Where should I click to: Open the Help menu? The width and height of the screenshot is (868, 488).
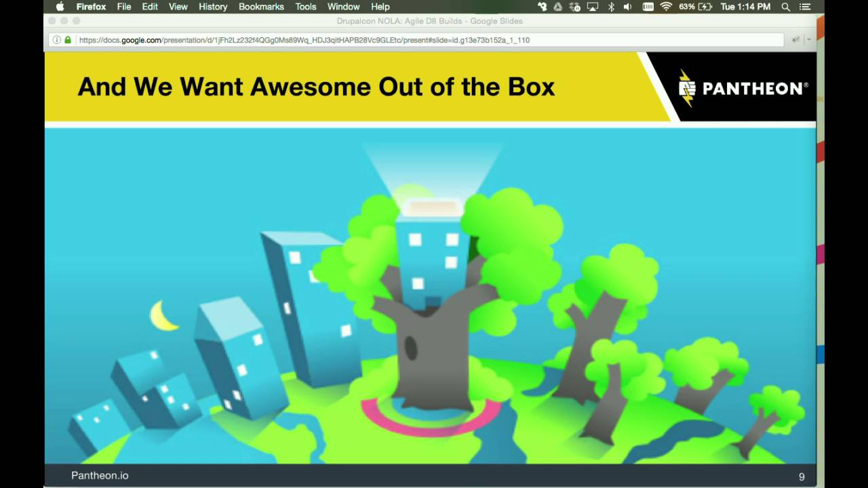(x=380, y=7)
